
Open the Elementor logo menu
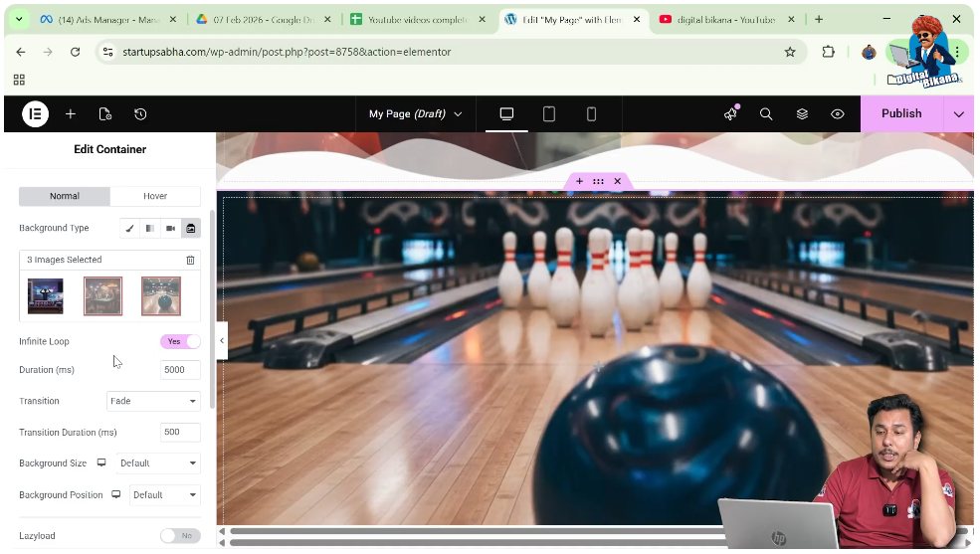[35, 114]
